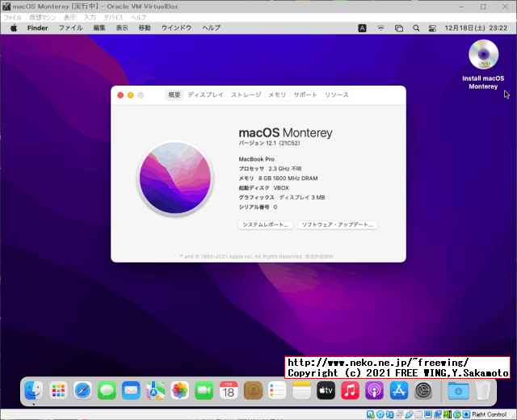This screenshot has width=517, height=420.
Task: Open the input source A indicator
Action: point(362,28)
